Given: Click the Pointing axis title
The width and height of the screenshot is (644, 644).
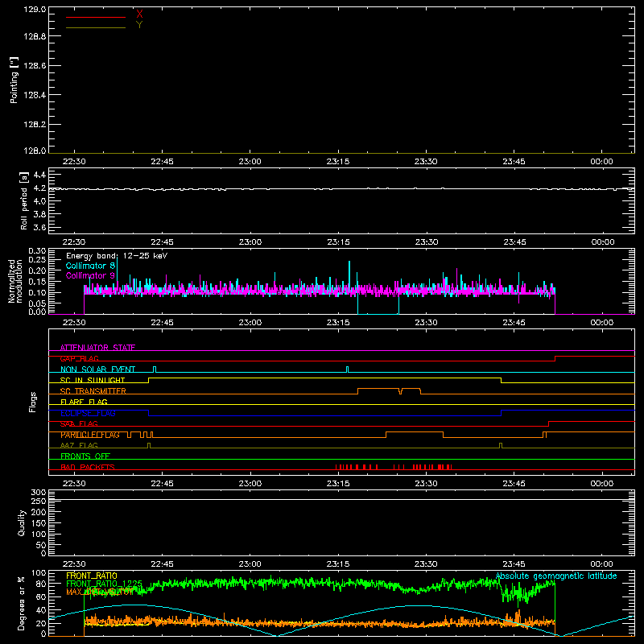Looking at the screenshot, I should point(14,80).
